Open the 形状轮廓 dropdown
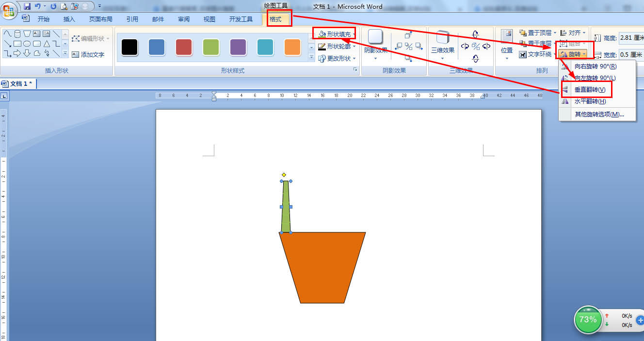The width and height of the screenshot is (644, 341). (x=337, y=47)
